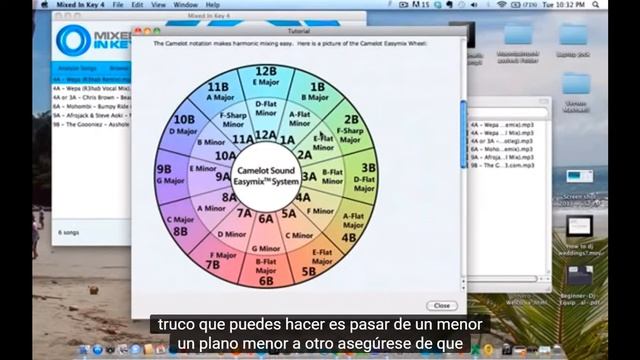The image size is (640, 360).
Task: Open the Mixed In Key 4 menu
Action: [80, 5]
